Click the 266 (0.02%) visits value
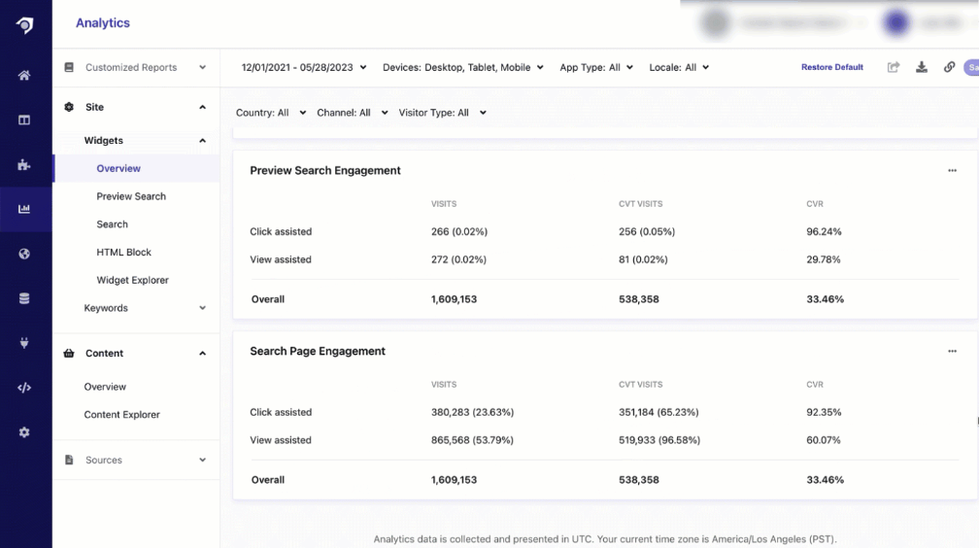The height and width of the screenshot is (548, 980). pos(459,231)
